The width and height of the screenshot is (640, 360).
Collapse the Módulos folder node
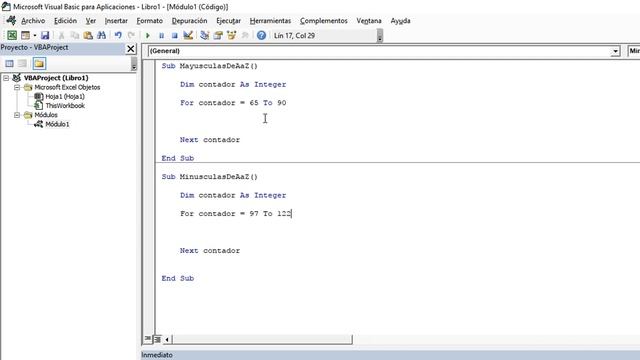pos(17,115)
